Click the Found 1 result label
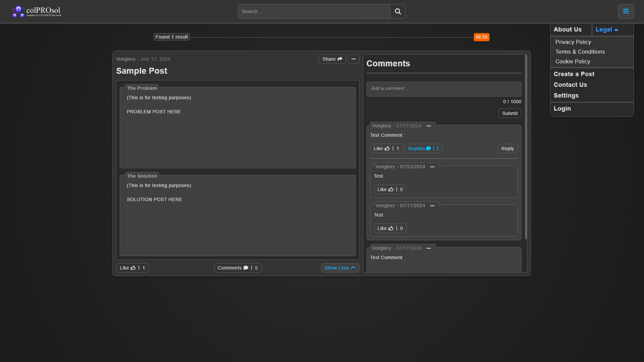The width and height of the screenshot is (644, 362). click(172, 37)
